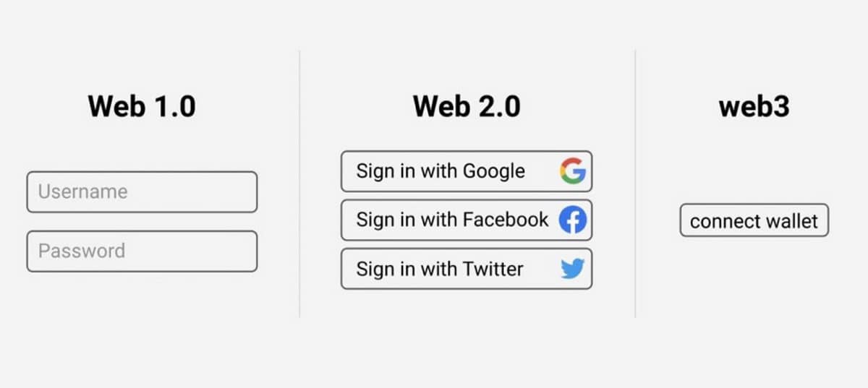The height and width of the screenshot is (388, 868).
Task: Click divider between Web 1.0 and Web 2.0
Action: coord(299,184)
